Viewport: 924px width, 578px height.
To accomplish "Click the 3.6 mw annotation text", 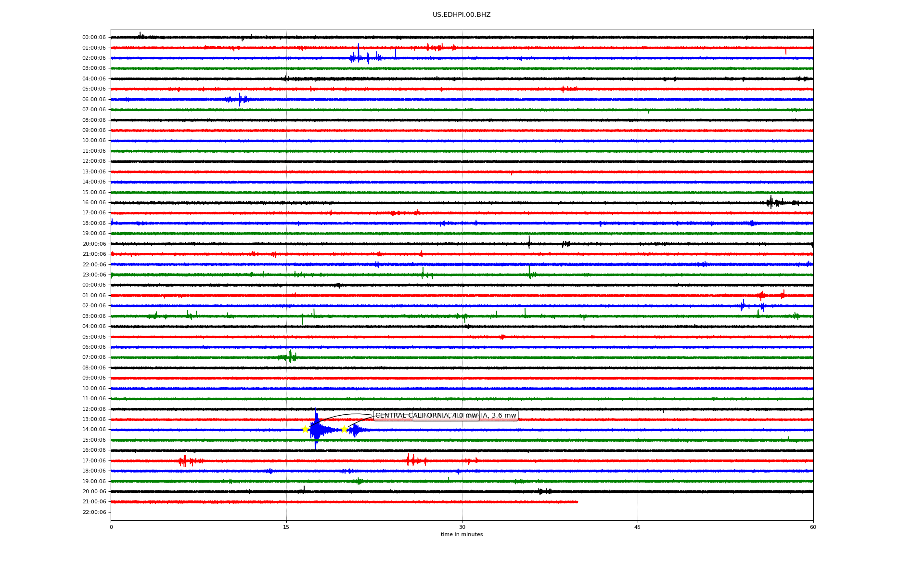I will pos(503,416).
